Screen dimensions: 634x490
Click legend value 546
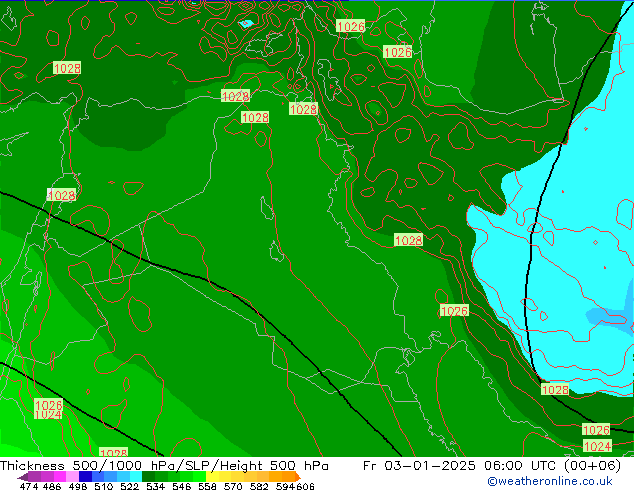coord(181,486)
